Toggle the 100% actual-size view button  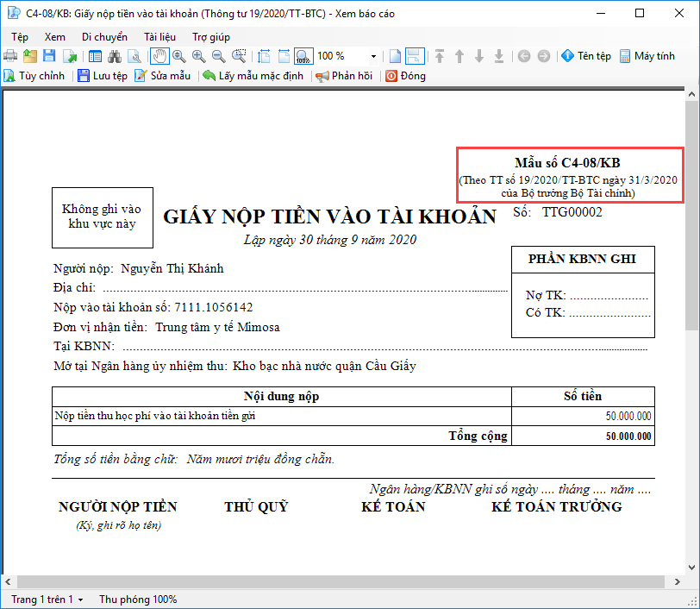point(303,56)
